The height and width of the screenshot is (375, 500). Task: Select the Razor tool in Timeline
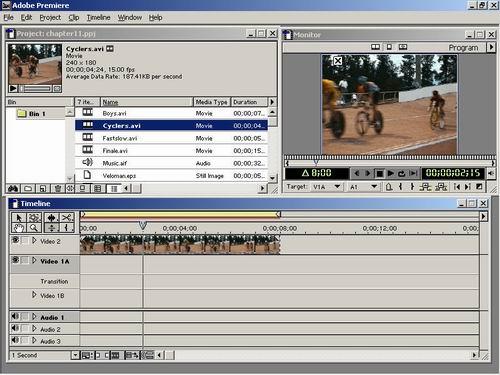(67, 218)
